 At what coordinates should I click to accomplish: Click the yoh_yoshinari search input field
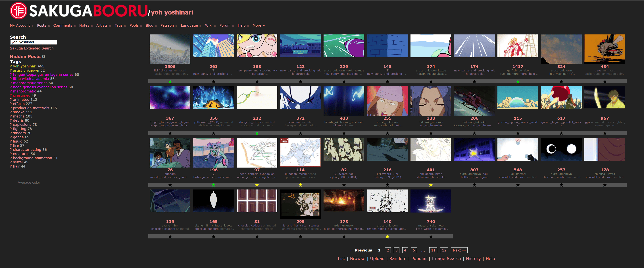(x=34, y=42)
